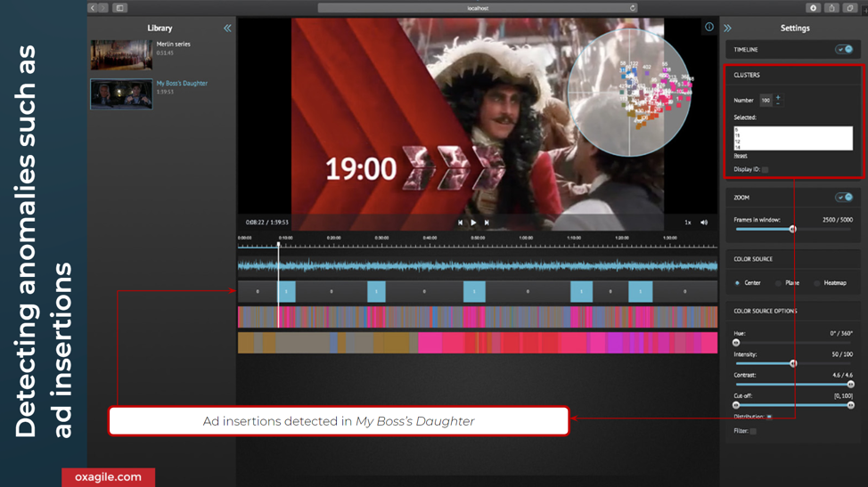Play the video
Screen dimensions: 868x487
click(x=473, y=223)
